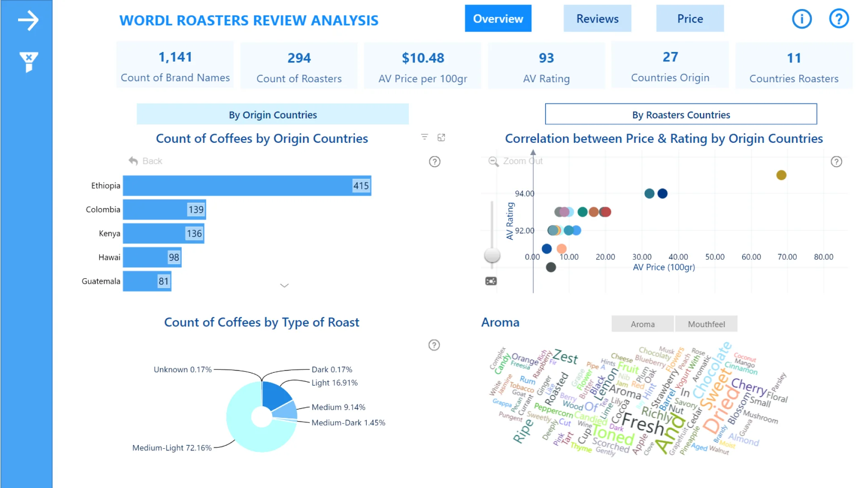The width and height of the screenshot is (868, 488).
Task: Select By Origin Countries view
Action: tap(273, 114)
